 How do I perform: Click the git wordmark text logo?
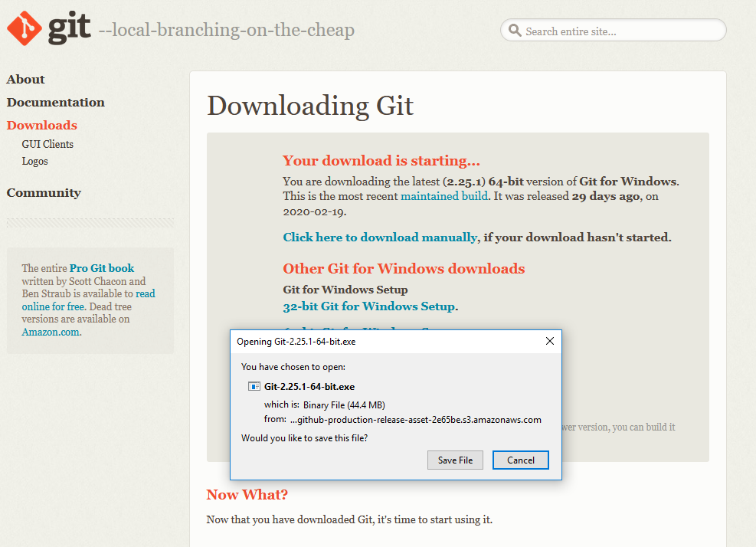click(69, 27)
